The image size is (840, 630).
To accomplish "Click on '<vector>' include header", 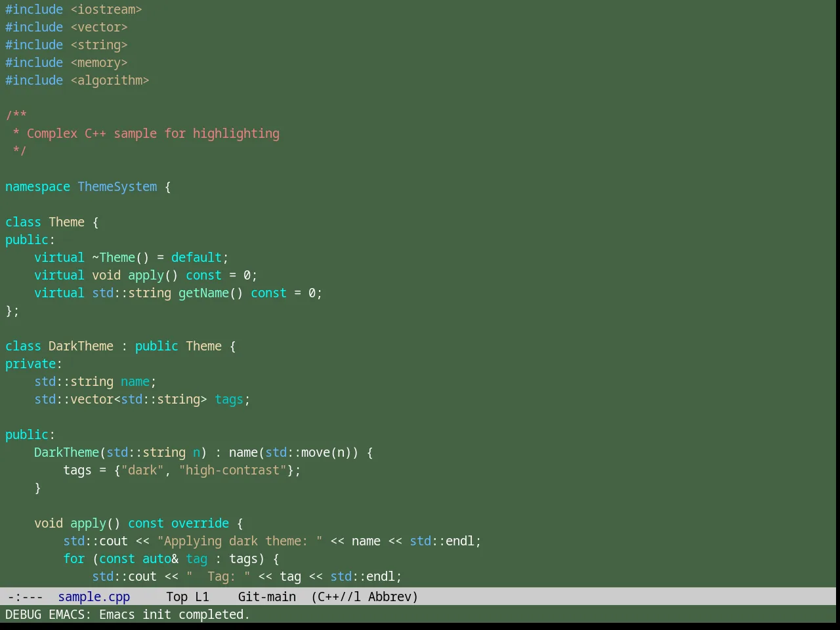I will point(99,27).
